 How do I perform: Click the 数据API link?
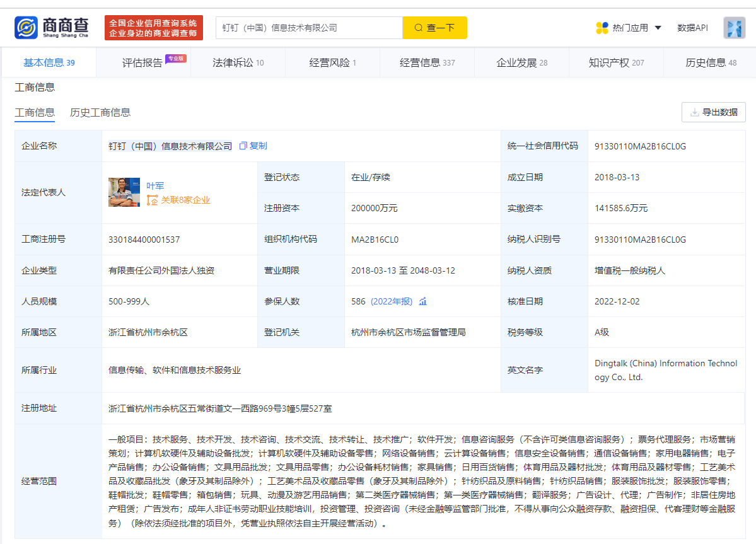(x=692, y=28)
